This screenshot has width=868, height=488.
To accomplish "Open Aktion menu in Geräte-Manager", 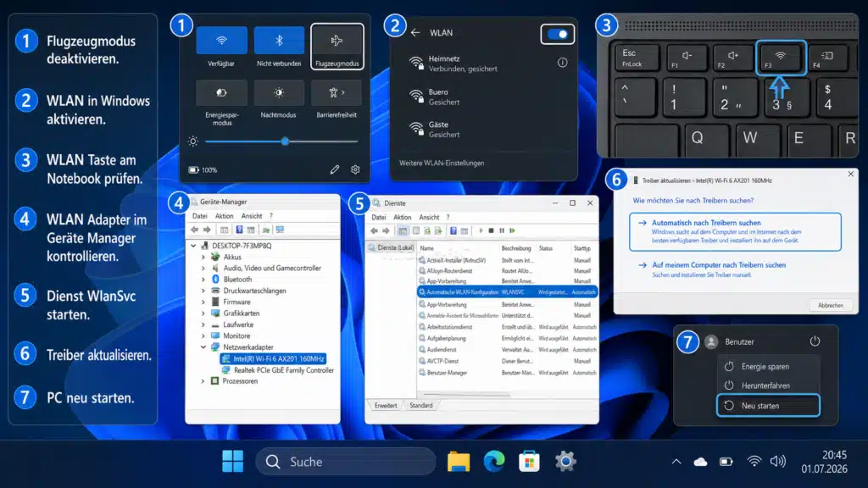I will (x=224, y=216).
